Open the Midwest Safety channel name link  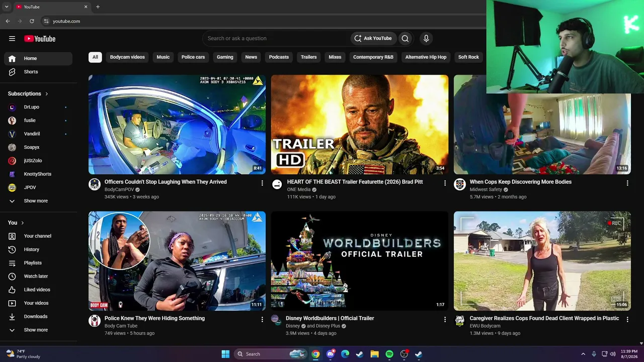click(x=486, y=190)
